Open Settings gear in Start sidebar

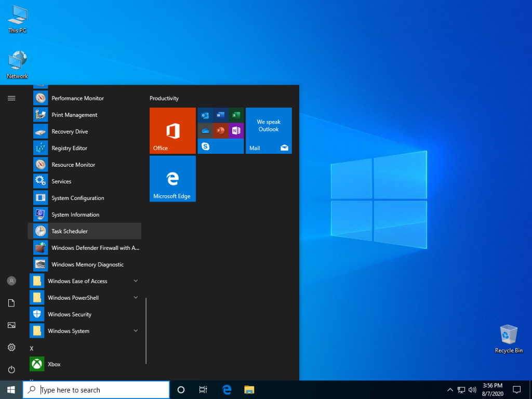tap(11, 347)
